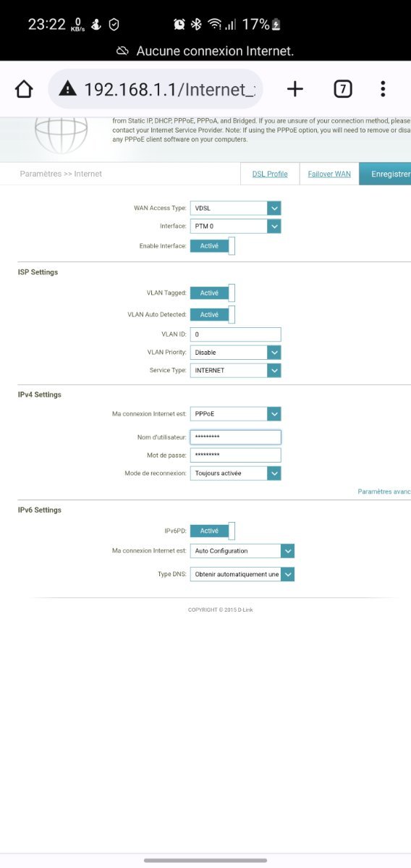Viewport: 411px width, 868px height.
Task: Open the DSL Profile tab
Action: pyautogui.click(x=270, y=174)
